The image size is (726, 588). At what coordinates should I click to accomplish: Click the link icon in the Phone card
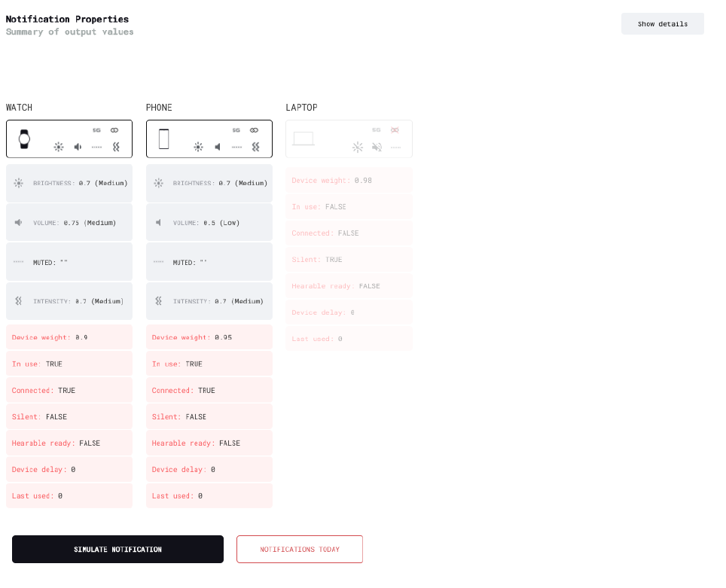(255, 130)
